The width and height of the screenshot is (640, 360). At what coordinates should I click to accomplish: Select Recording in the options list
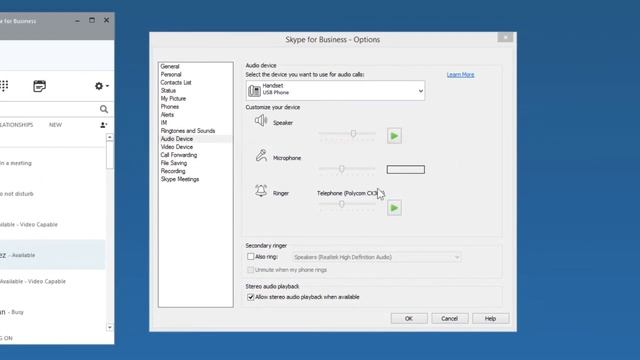pyautogui.click(x=173, y=171)
